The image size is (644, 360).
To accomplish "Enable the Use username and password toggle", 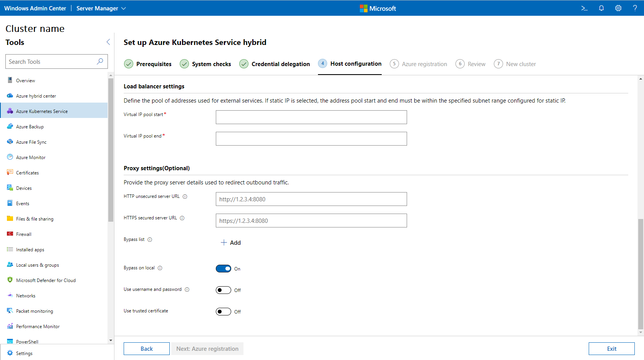I will [223, 290].
